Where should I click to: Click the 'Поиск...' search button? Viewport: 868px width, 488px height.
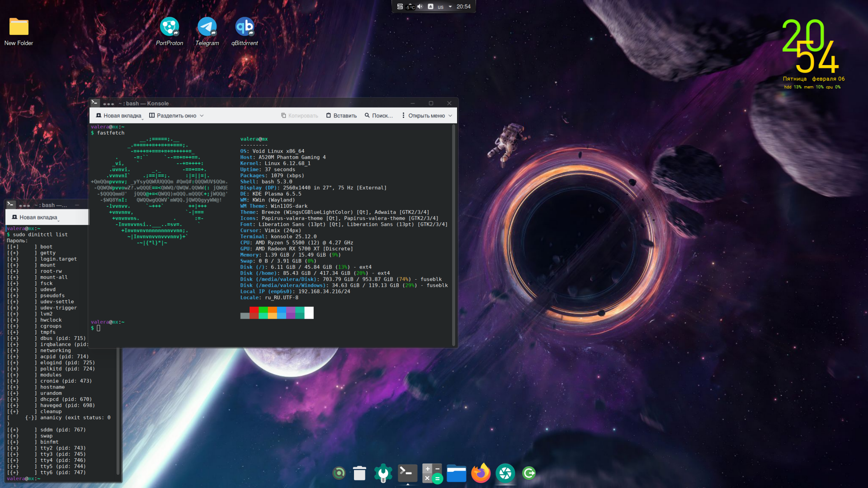[x=379, y=116]
